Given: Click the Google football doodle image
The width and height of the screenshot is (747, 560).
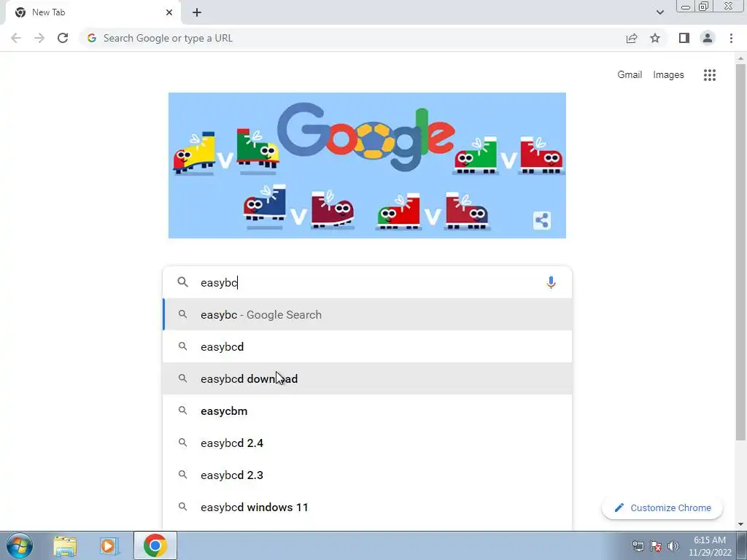Looking at the screenshot, I should tap(367, 166).
